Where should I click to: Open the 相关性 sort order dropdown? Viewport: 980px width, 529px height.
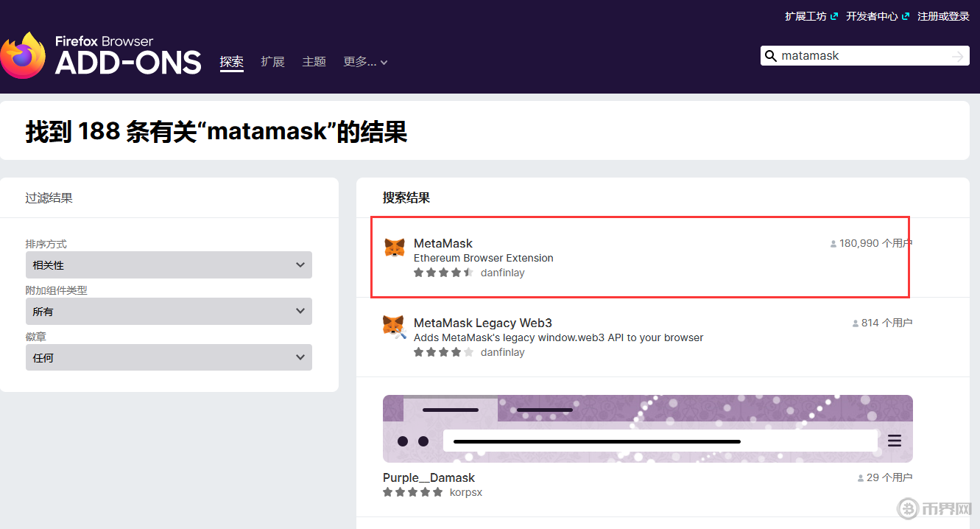(169, 264)
